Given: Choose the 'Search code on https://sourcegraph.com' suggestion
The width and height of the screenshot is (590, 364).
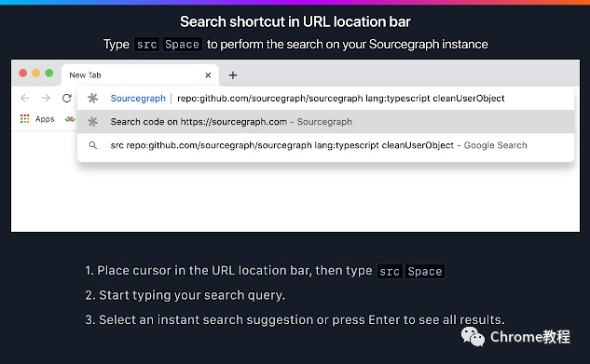Looking at the screenshot, I should click(326, 122).
